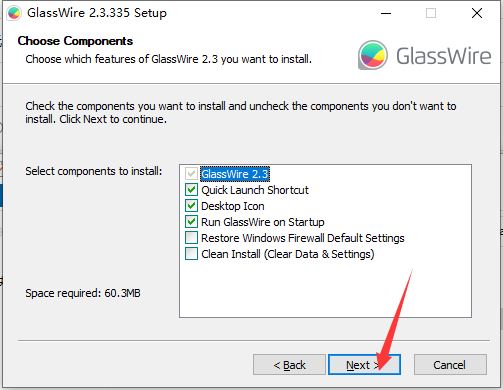Click the GlassWire 2.3.335 Setup title text
The width and height of the screenshot is (503, 390).
97,13
